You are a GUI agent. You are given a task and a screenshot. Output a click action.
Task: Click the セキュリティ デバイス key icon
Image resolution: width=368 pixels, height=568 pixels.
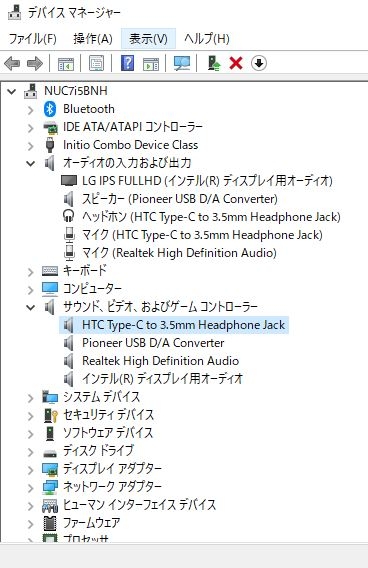coord(51,415)
